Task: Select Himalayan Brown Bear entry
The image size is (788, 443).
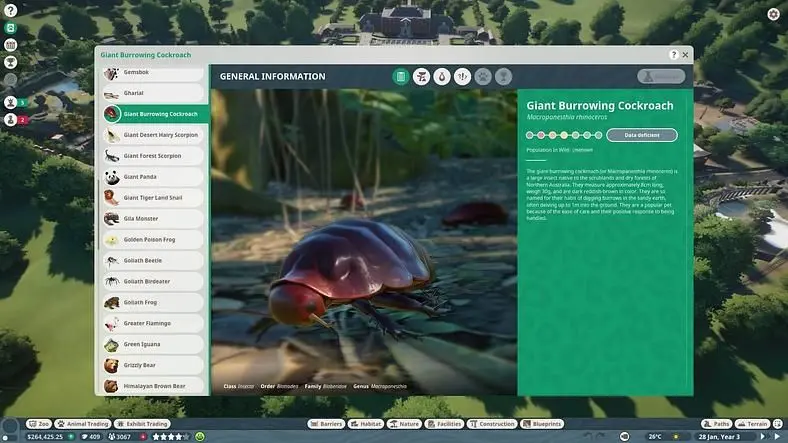Action: click(154, 386)
